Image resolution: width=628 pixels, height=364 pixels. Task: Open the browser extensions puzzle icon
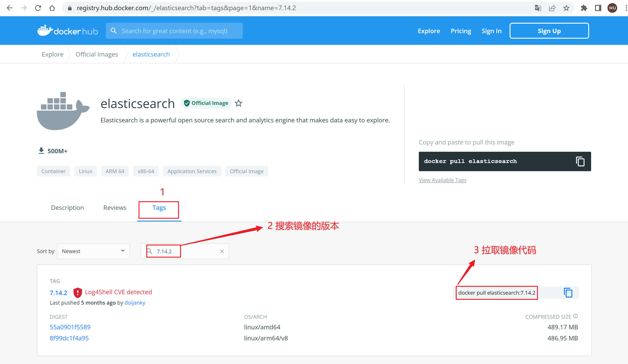(584, 8)
